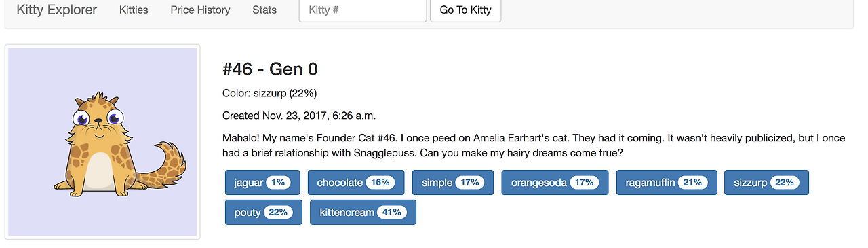Select the ragamuffin trait tag
Viewport: 868px width, 248px height.
pos(667,183)
